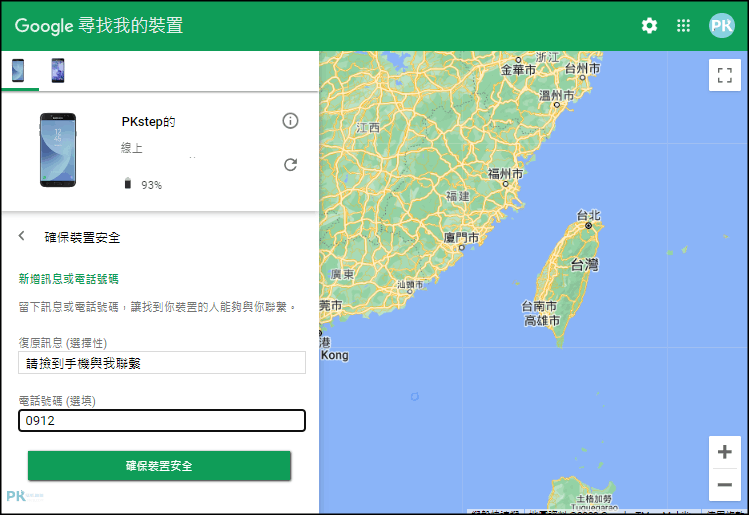Click the 金華市 map label
This screenshot has width=749, height=515.
click(x=518, y=70)
